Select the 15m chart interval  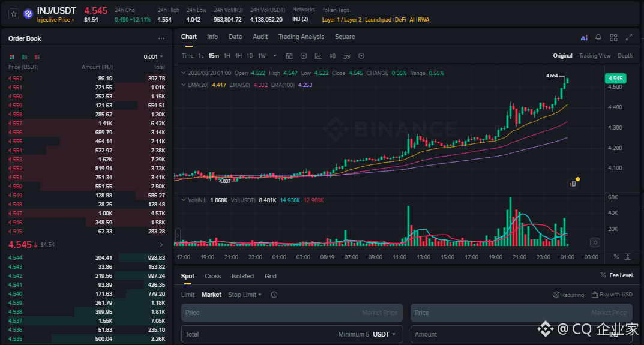(x=214, y=55)
